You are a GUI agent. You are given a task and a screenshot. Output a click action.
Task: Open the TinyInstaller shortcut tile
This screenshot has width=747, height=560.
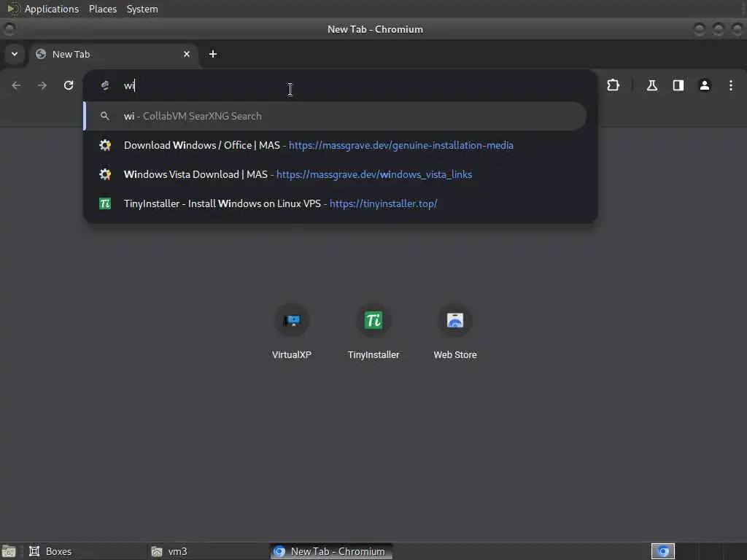tap(373, 332)
